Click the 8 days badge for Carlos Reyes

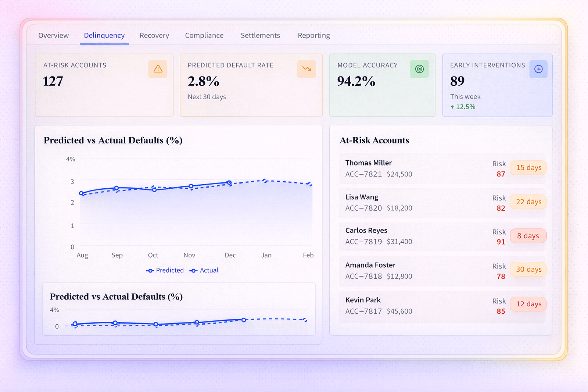(x=528, y=236)
